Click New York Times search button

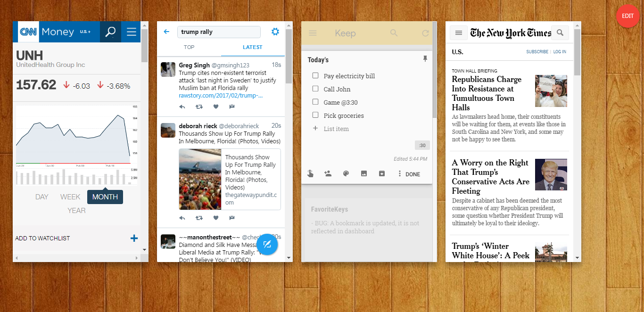560,33
